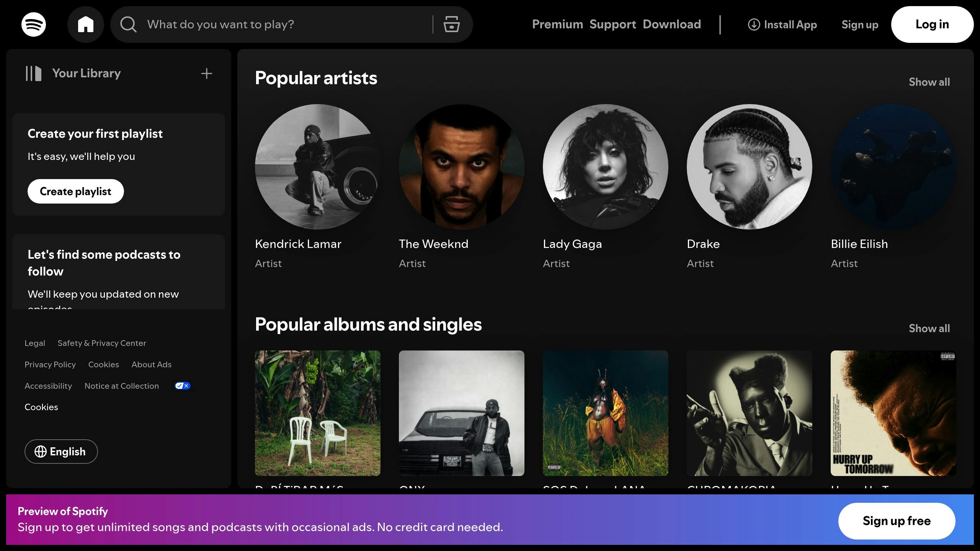Open Drake artist photo
This screenshot has width=980, height=551.
coord(750,167)
